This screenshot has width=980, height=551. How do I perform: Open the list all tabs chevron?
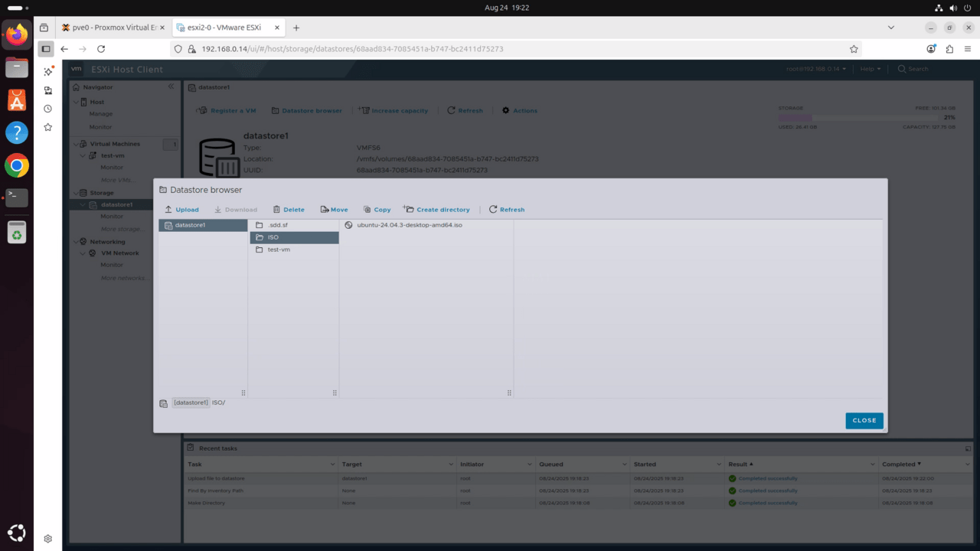(x=890, y=28)
